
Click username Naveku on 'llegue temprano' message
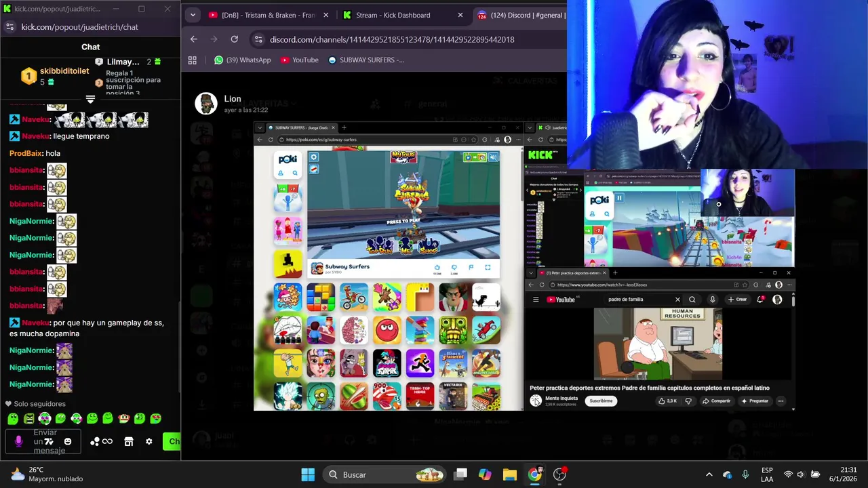tap(36, 136)
